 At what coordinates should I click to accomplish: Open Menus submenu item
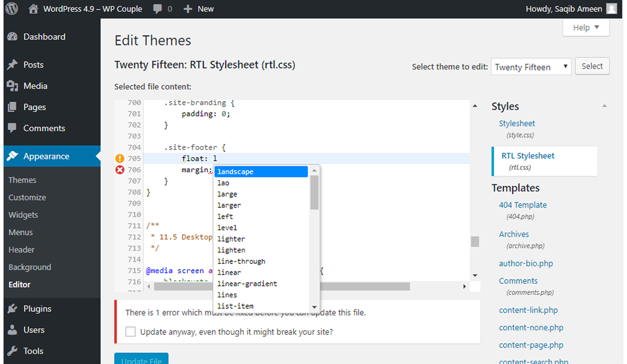21,232
